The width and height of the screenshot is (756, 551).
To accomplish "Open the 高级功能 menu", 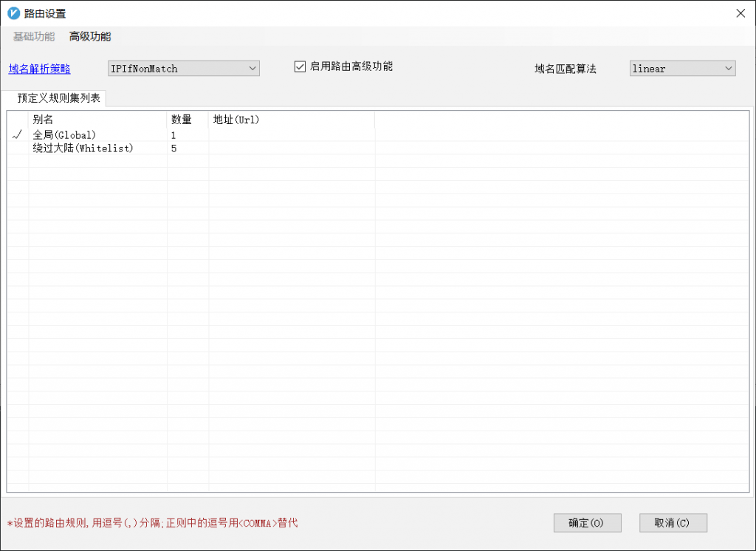I will click(x=90, y=36).
